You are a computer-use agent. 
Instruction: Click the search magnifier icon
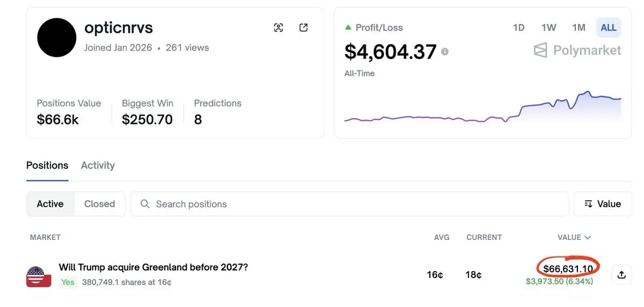tap(144, 204)
